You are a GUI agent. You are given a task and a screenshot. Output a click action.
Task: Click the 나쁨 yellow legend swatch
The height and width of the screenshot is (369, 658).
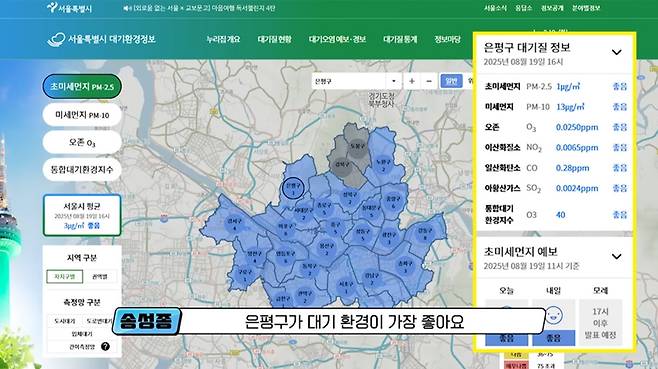tap(516, 355)
